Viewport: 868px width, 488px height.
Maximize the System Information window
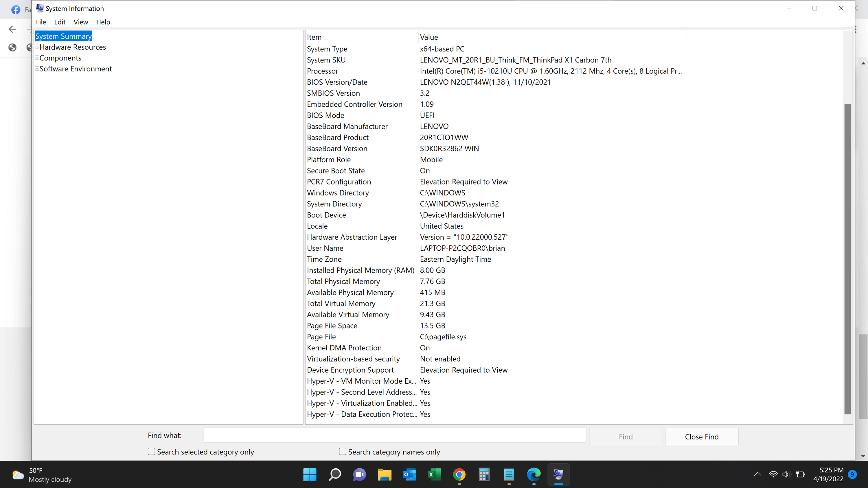pyautogui.click(x=815, y=8)
